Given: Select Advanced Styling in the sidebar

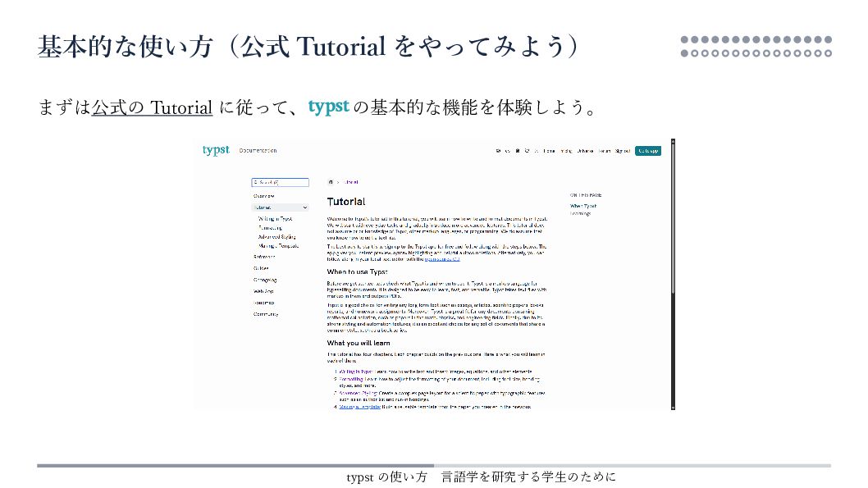Looking at the screenshot, I should click(x=276, y=237).
